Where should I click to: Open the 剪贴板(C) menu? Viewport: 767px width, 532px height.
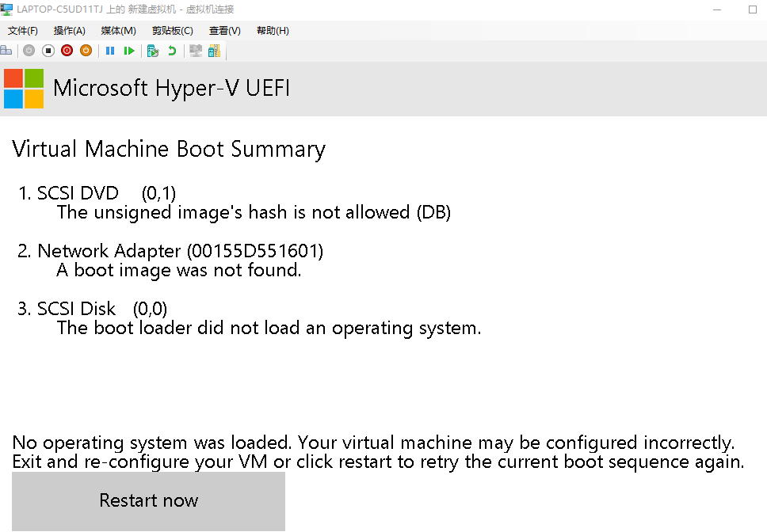click(x=172, y=31)
